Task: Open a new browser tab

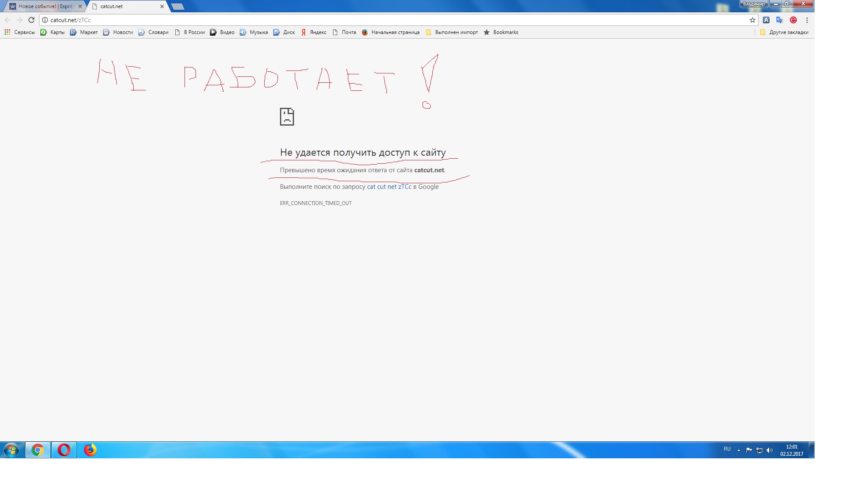Action: [177, 6]
